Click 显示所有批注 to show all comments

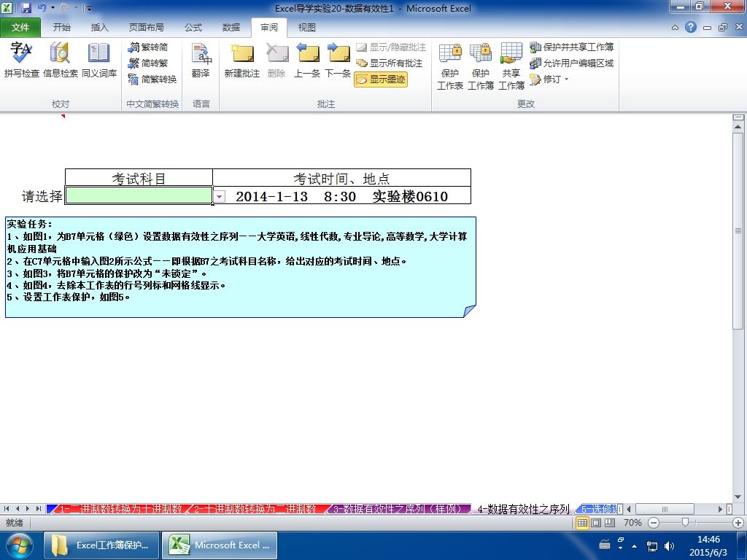pos(390,63)
